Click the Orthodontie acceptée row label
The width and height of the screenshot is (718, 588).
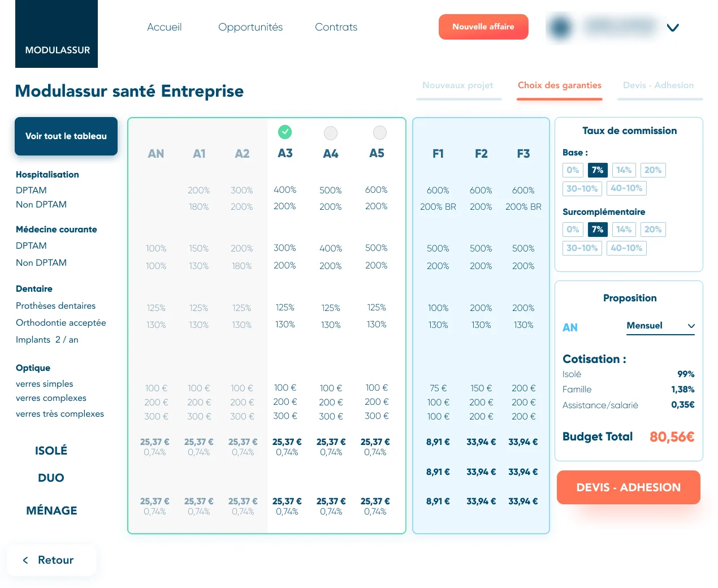pos(61,323)
